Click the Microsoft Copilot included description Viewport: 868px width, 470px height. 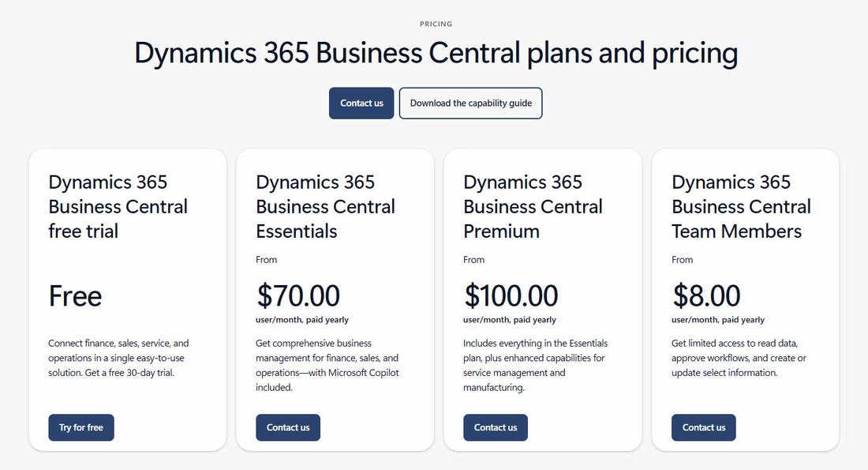[x=327, y=365]
